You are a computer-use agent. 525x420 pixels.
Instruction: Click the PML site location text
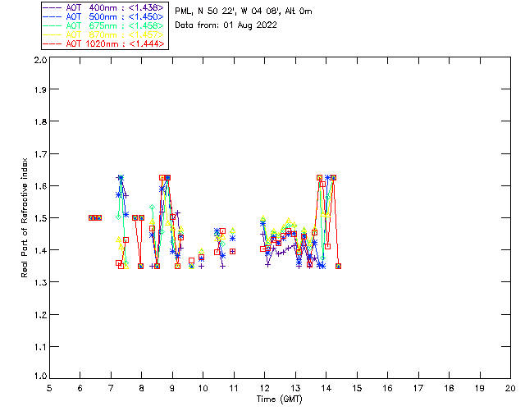[x=243, y=11]
